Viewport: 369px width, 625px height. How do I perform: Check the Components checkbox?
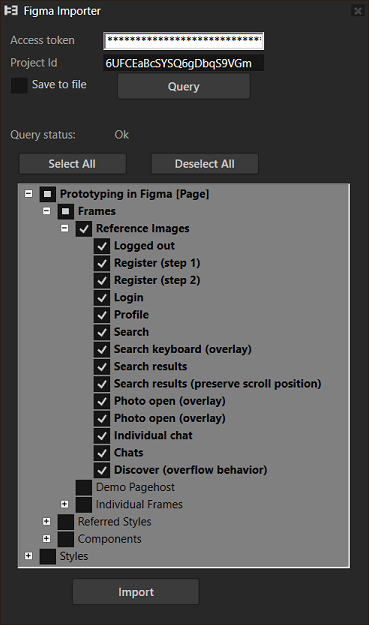click(66, 539)
